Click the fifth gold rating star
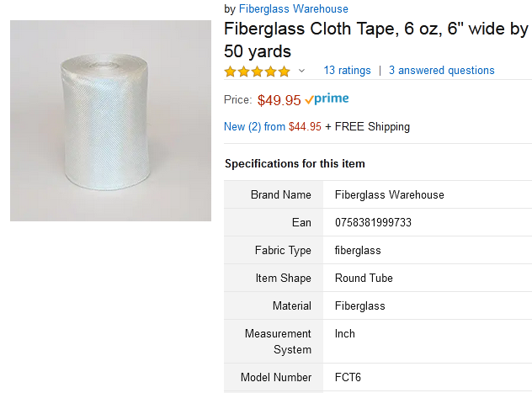This screenshot has height=393, width=532. point(285,71)
